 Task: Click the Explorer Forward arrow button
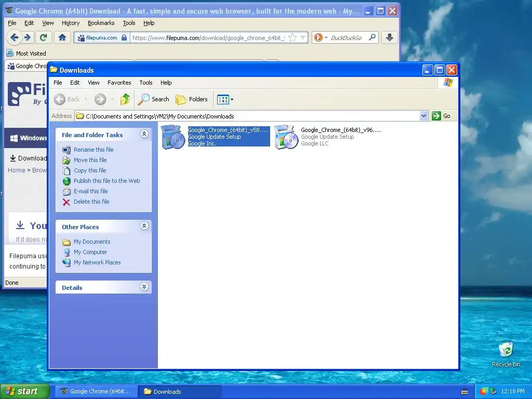click(x=100, y=99)
